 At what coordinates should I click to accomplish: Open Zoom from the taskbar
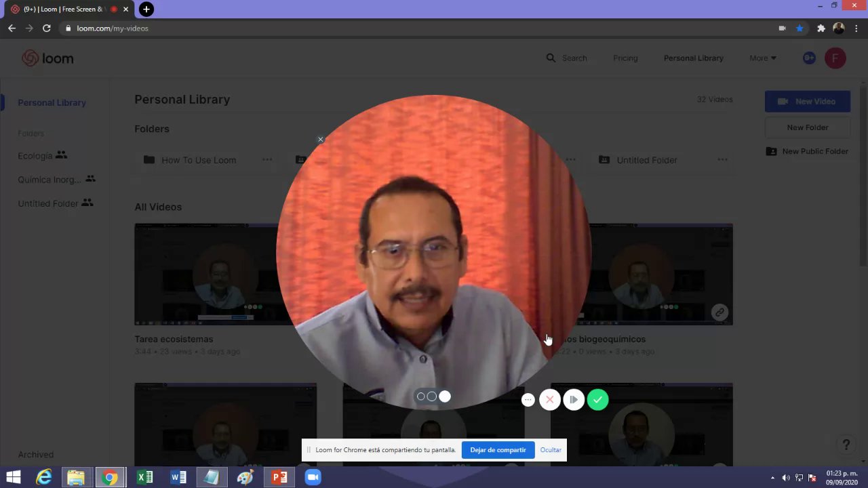coord(313,477)
